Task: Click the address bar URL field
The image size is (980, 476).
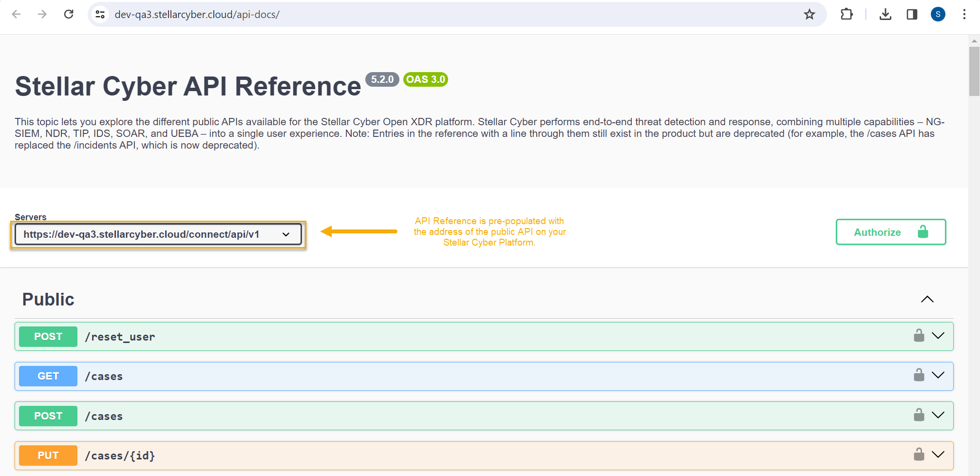Action: (x=438, y=15)
